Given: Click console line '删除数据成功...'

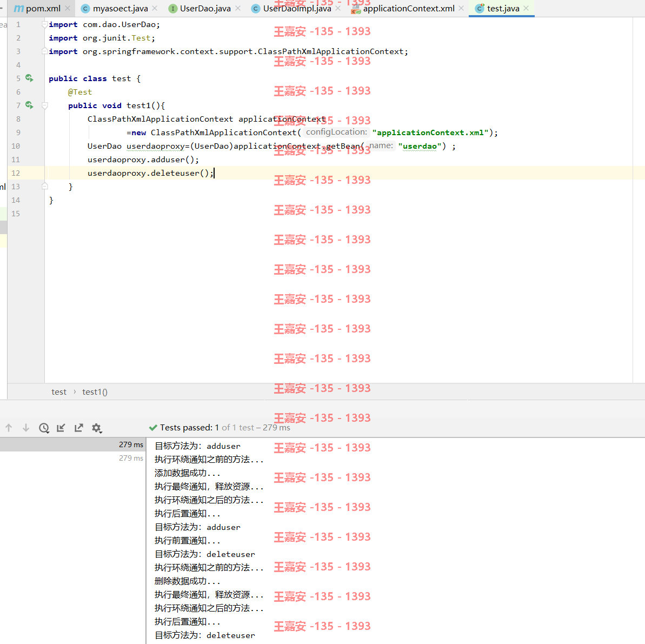Looking at the screenshot, I should [188, 581].
